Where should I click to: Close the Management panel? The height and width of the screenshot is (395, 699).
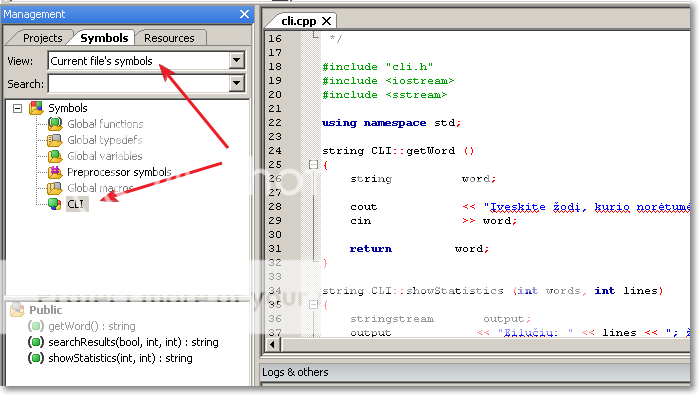click(244, 14)
